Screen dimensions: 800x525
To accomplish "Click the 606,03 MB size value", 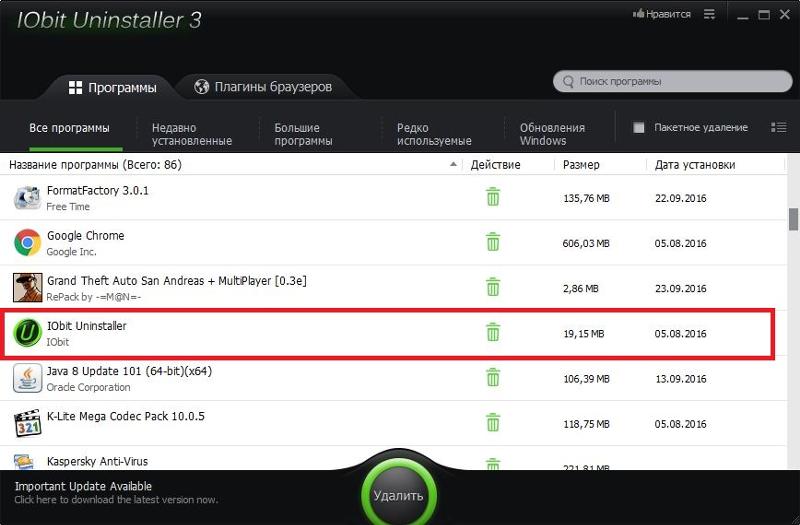I will tap(586, 243).
